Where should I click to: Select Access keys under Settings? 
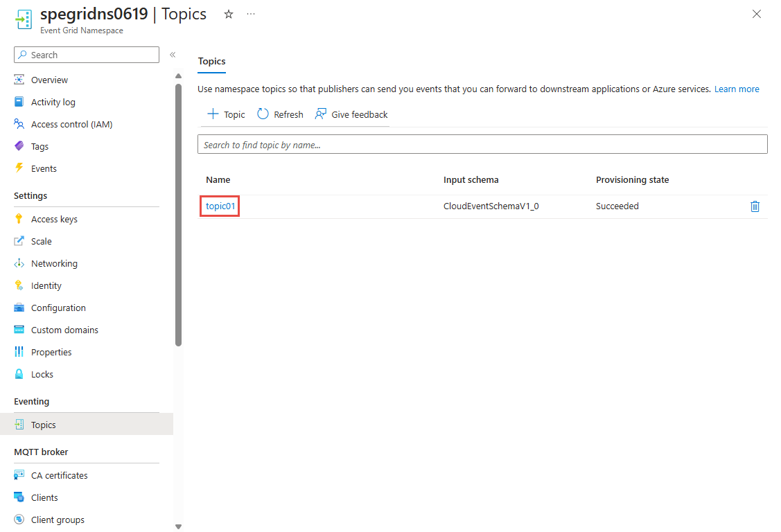54,219
